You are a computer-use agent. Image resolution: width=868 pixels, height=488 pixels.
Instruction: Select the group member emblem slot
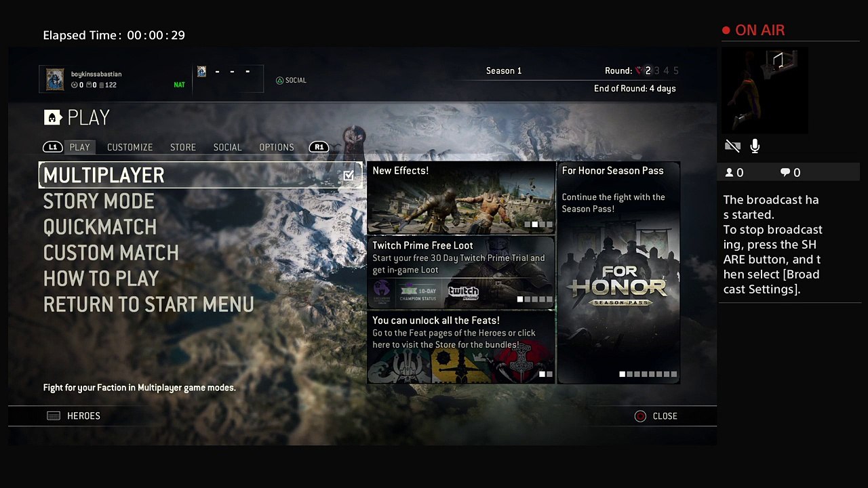click(201, 71)
